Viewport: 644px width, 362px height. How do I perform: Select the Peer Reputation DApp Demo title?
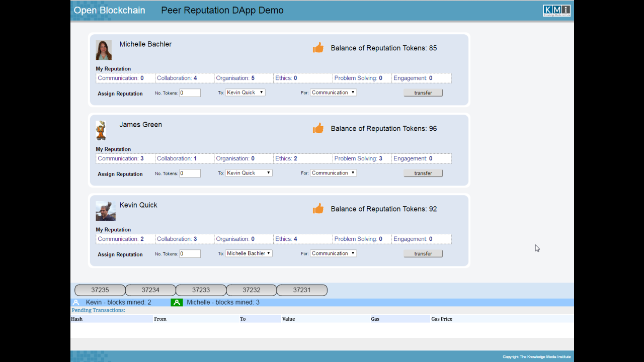(222, 10)
